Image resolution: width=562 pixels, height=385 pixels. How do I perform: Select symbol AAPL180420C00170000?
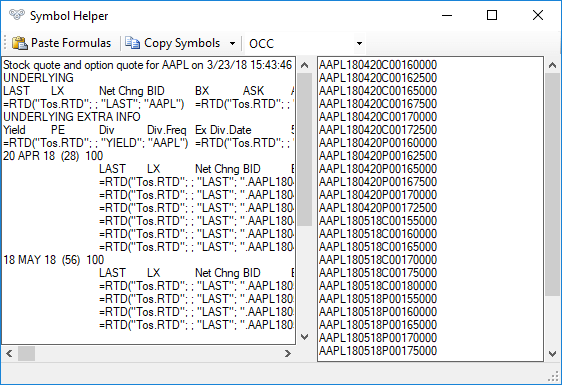378,117
